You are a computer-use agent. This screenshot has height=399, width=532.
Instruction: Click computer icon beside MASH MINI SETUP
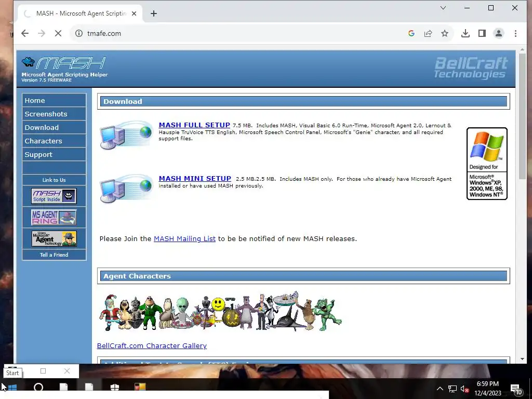pyautogui.click(x=127, y=189)
